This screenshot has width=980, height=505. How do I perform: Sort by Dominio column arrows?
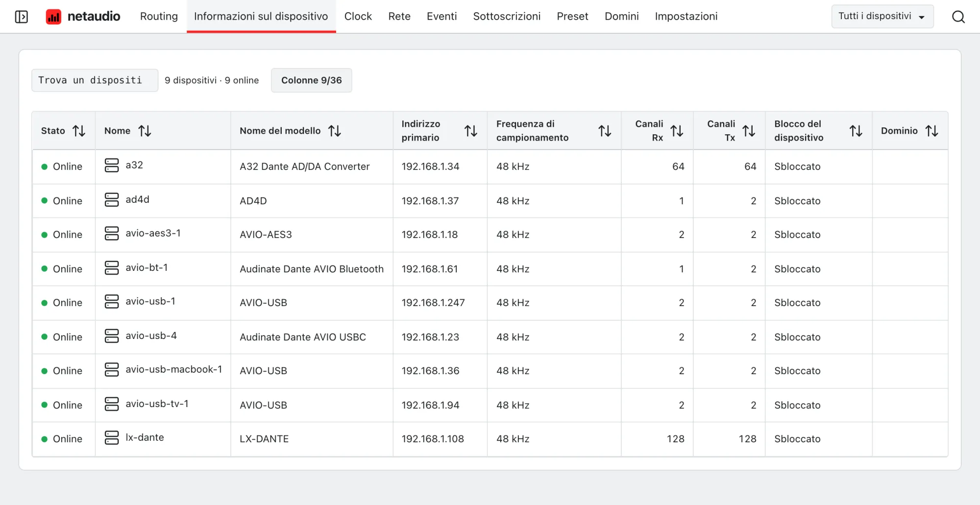932,131
